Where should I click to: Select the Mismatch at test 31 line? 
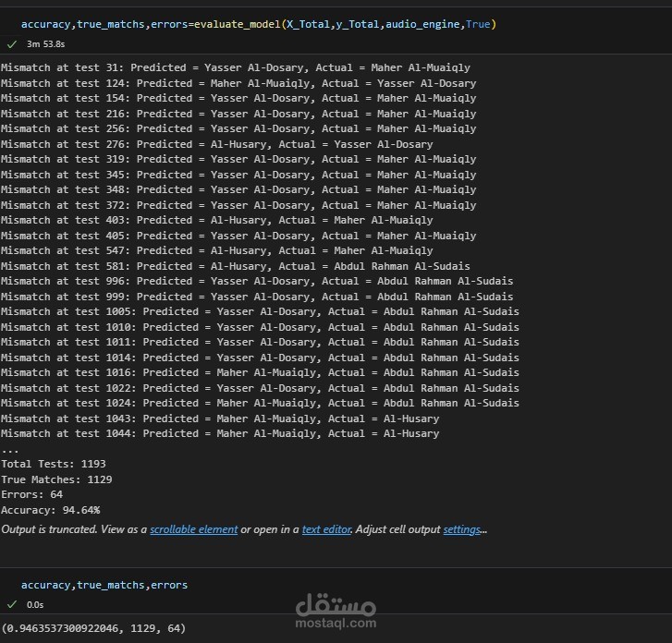(x=236, y=67)
